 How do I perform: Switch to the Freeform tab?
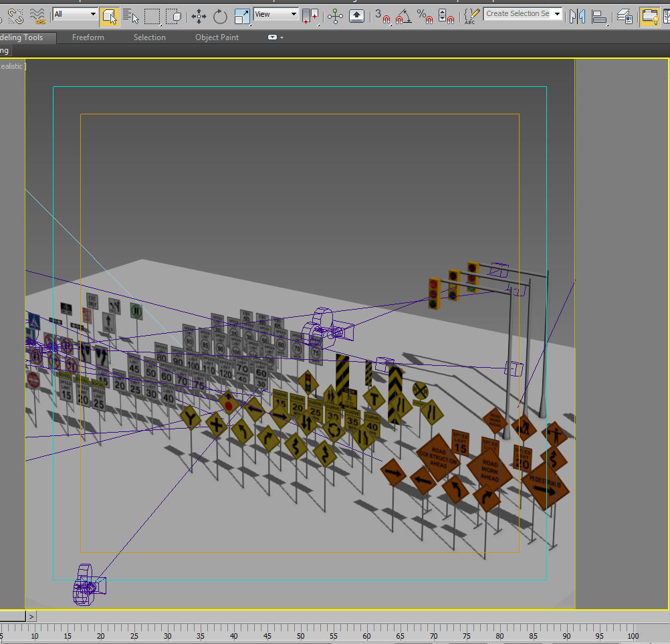(x=88, y=37)
